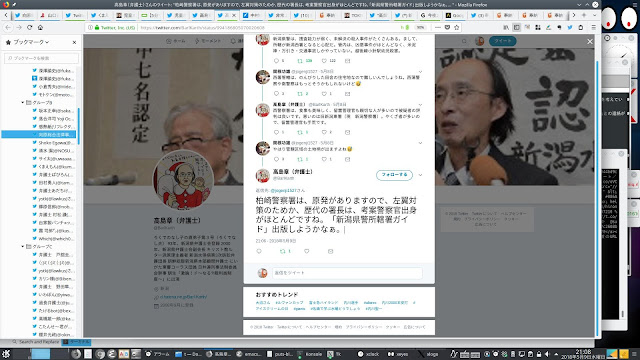
Task: Collapse the グループ3 bookmark folder
Action: 22,102
